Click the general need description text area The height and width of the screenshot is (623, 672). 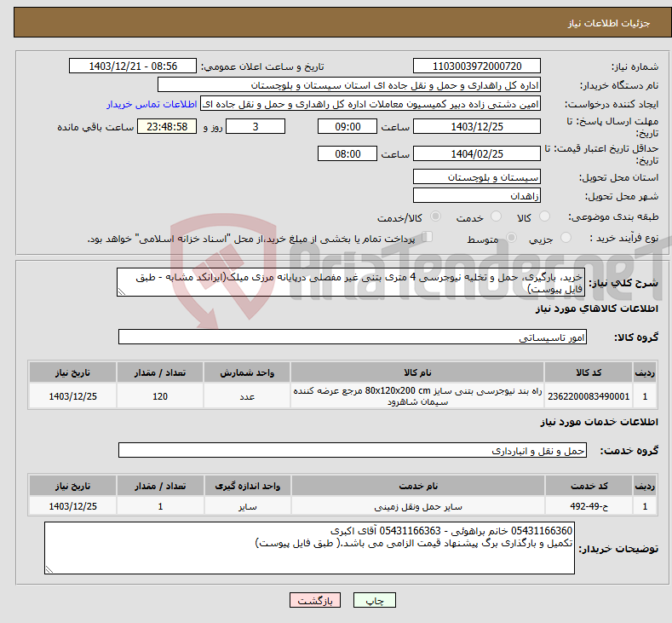[351, 282]
